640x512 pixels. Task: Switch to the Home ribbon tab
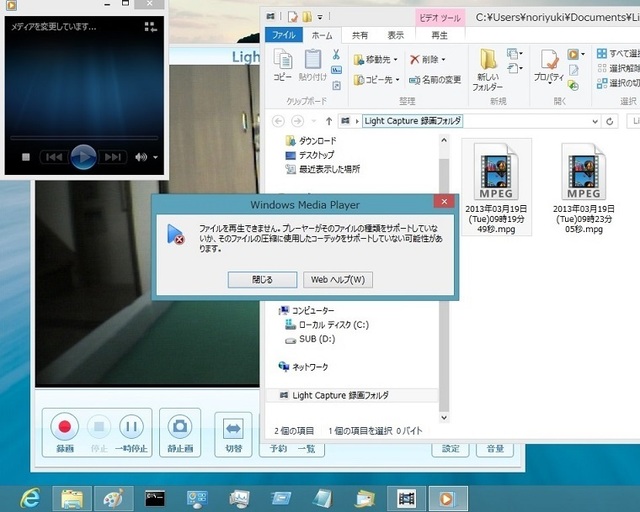(x=322, y=36)
